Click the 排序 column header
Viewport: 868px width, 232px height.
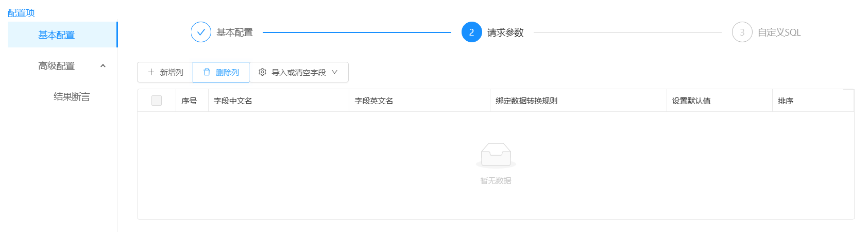pos(786,101)
